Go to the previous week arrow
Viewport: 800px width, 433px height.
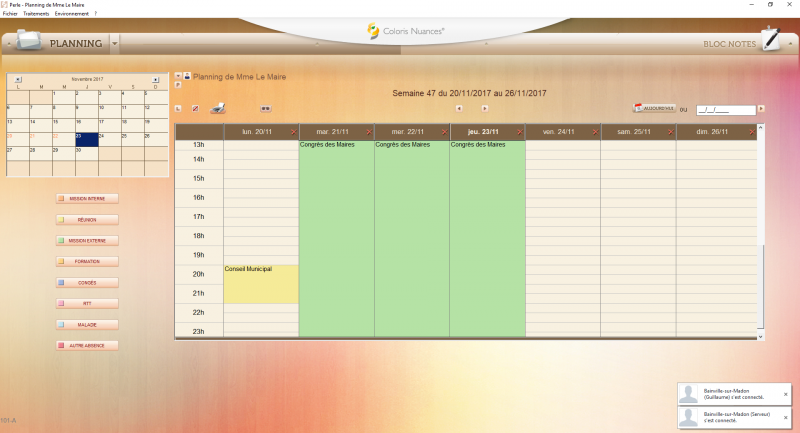[x=458, y=108]
